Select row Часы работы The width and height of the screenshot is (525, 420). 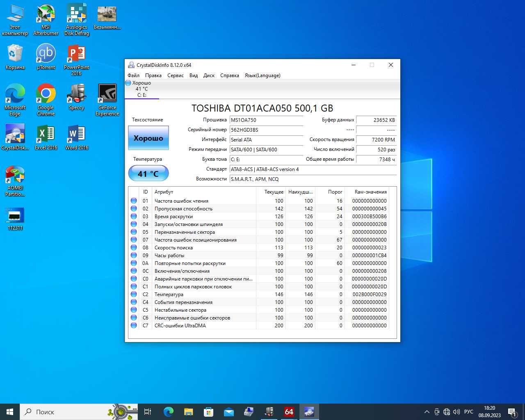click(x=259, y=256)
